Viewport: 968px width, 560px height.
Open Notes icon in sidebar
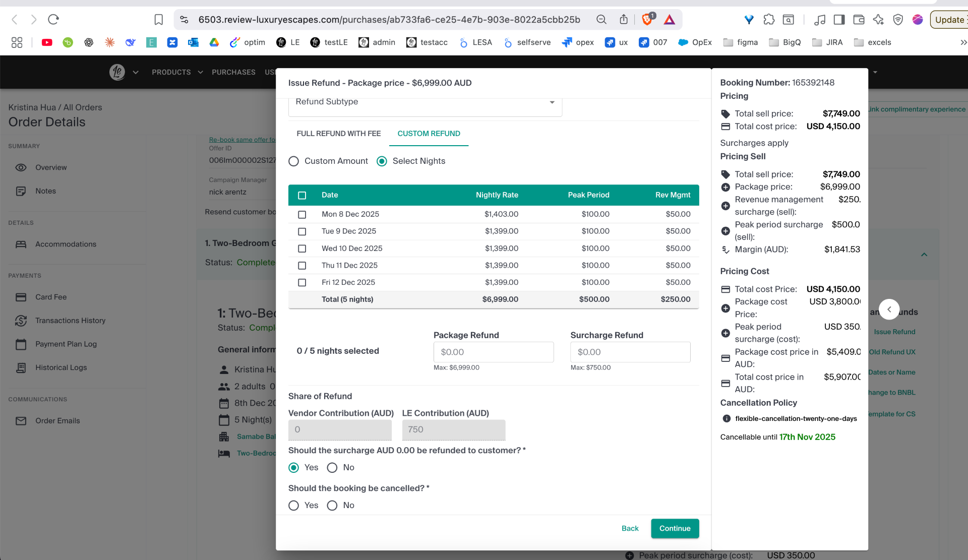(x=21, y=191)
